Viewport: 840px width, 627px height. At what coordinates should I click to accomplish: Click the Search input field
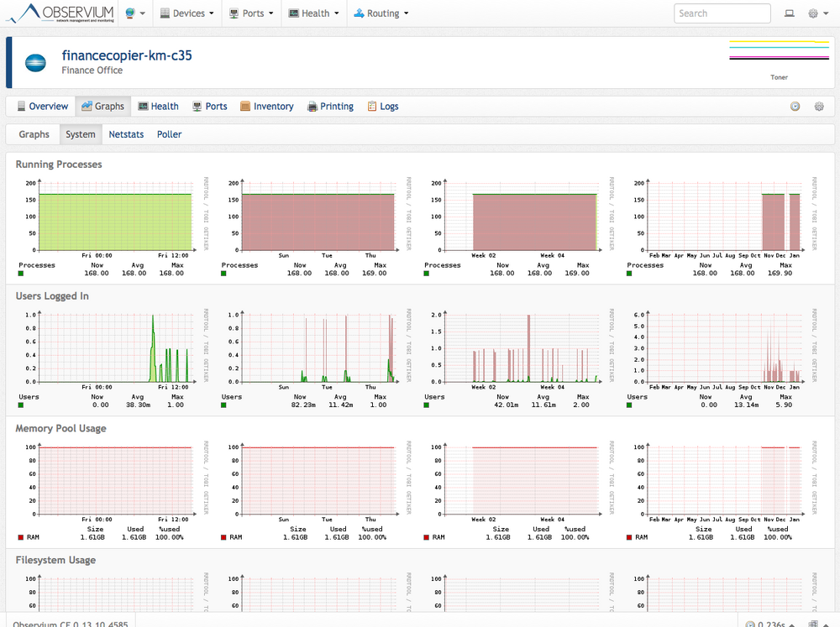coord(722,13)
